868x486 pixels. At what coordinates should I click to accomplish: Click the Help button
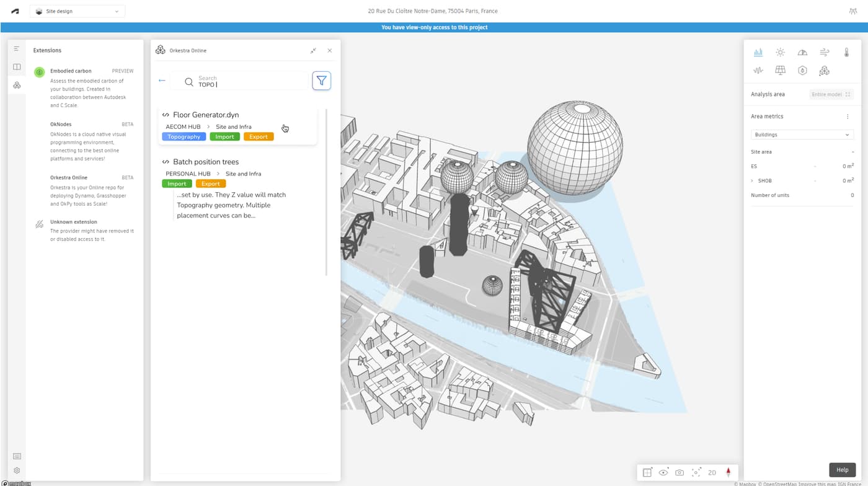tap(842, 470)
